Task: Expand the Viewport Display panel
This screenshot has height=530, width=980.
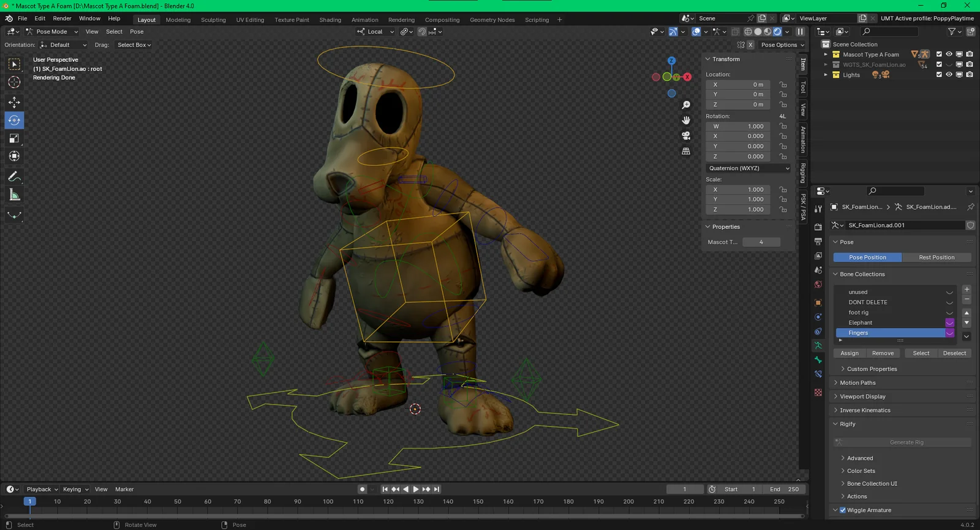Action: coord(862,397)
